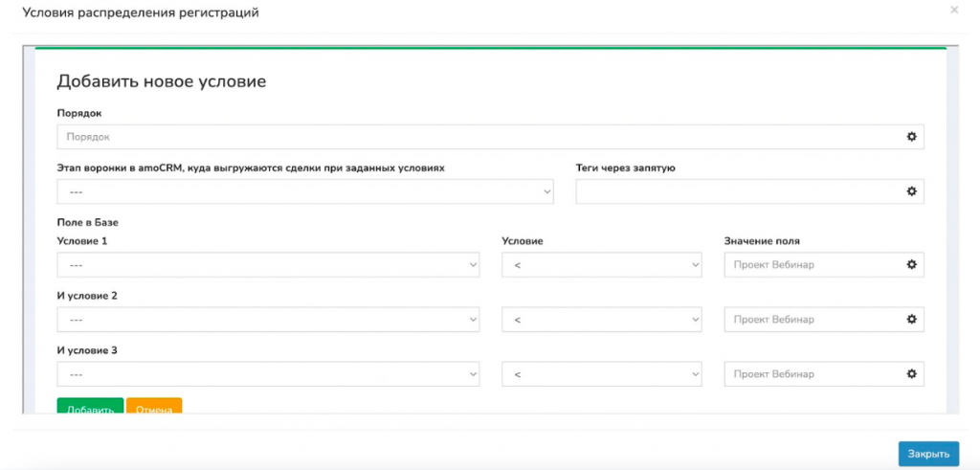
Task: Expand comparison operator dropdown for И условие 3
Action: click(602, 374)
